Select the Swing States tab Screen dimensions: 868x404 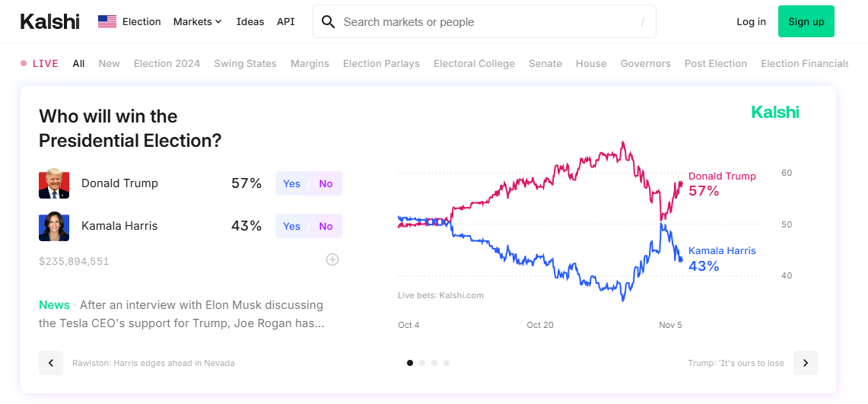(245, 64)
